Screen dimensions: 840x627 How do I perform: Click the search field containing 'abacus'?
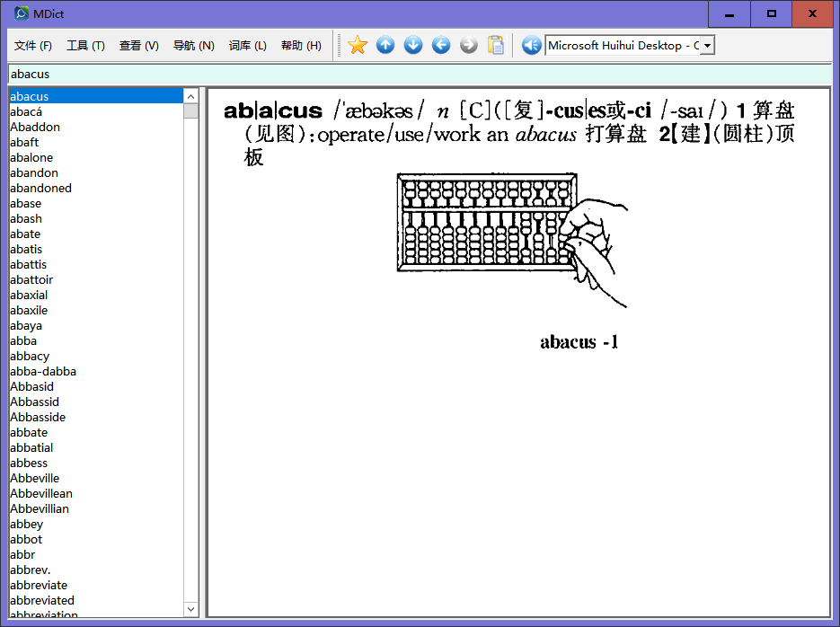420,74
